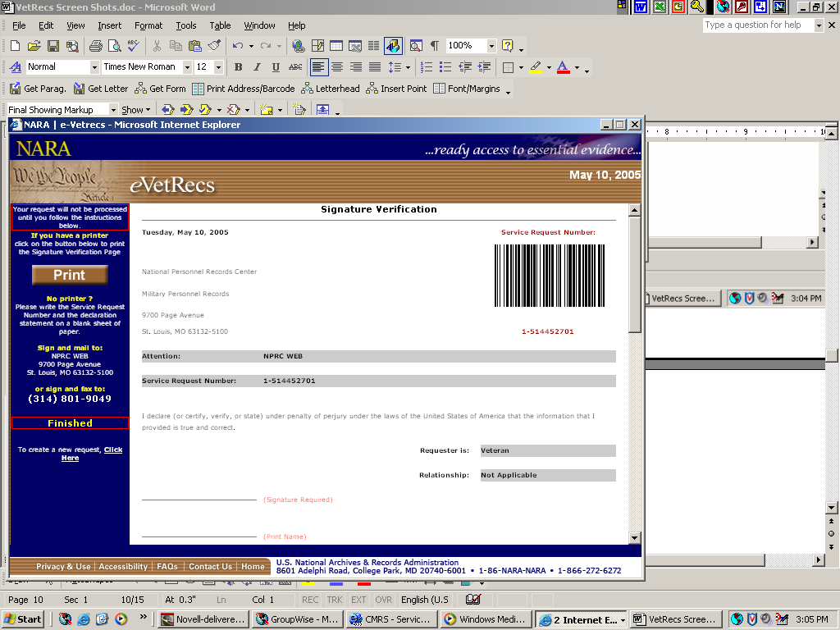
Task: Open the Times New Roman font dropdown
Action: coord(187,67)
